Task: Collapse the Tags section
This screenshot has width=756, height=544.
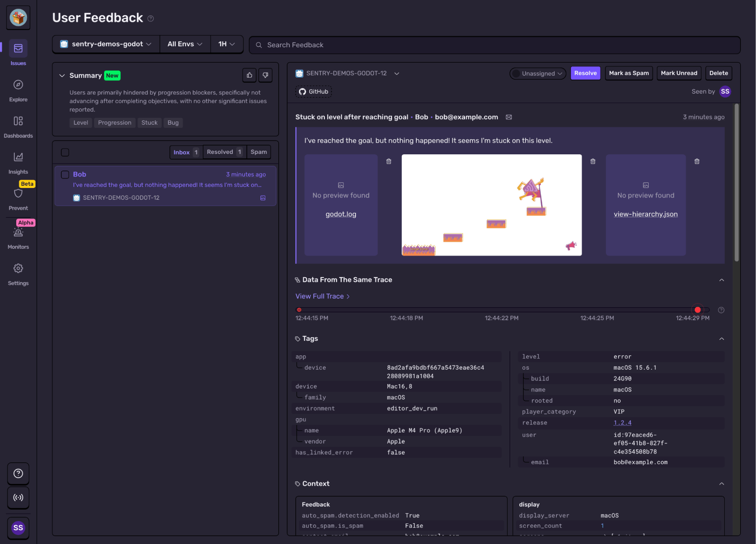Action: 722,339
